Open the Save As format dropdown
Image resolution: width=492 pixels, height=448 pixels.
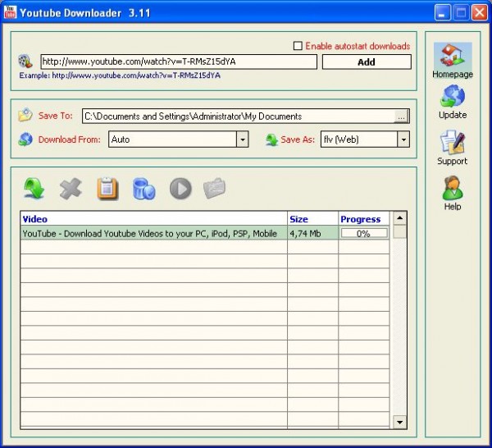(x=403, y=139)
